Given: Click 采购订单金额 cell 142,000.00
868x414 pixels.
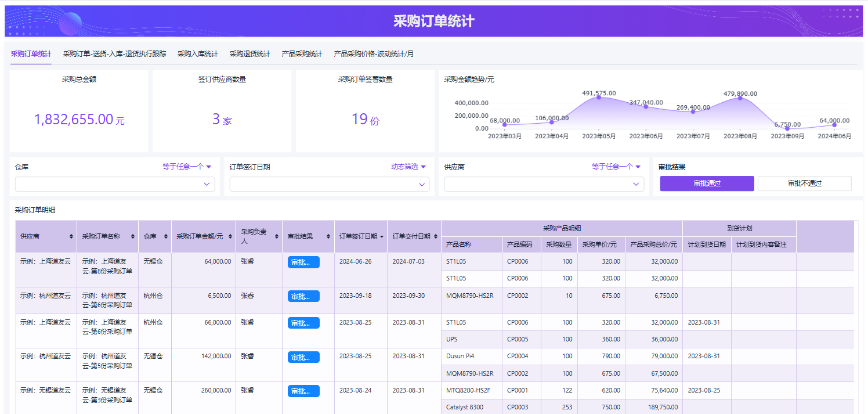Looking at the screenshot, I should point(216,356).
